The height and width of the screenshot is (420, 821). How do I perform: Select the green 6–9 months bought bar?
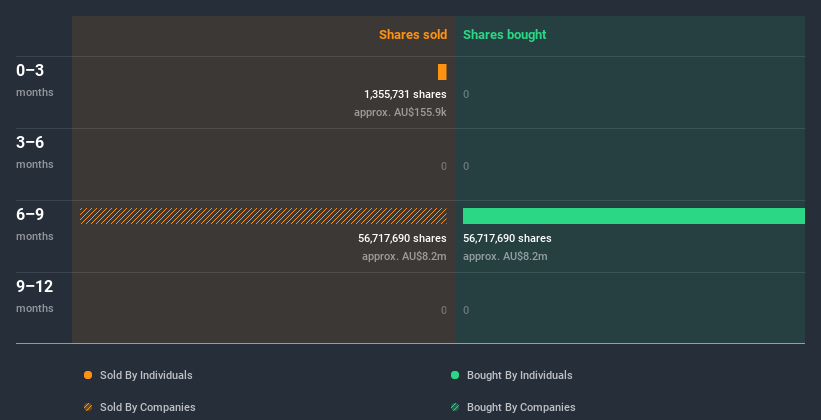tap(634, 216)
